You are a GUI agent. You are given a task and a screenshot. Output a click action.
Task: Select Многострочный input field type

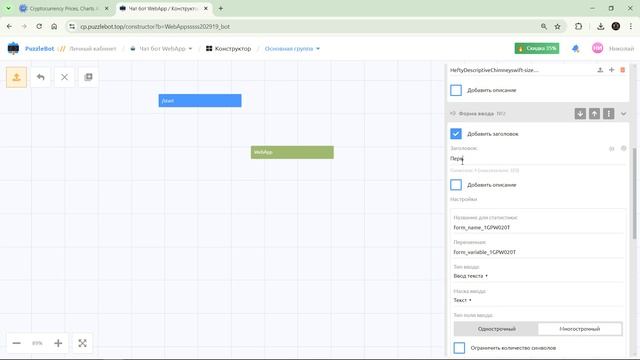(x=580, y=329)
